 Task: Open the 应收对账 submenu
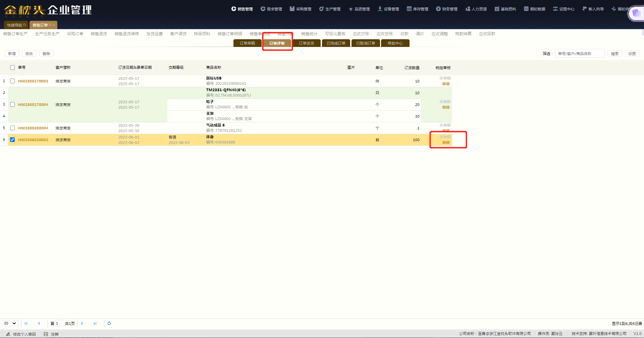tap(361, 34)
